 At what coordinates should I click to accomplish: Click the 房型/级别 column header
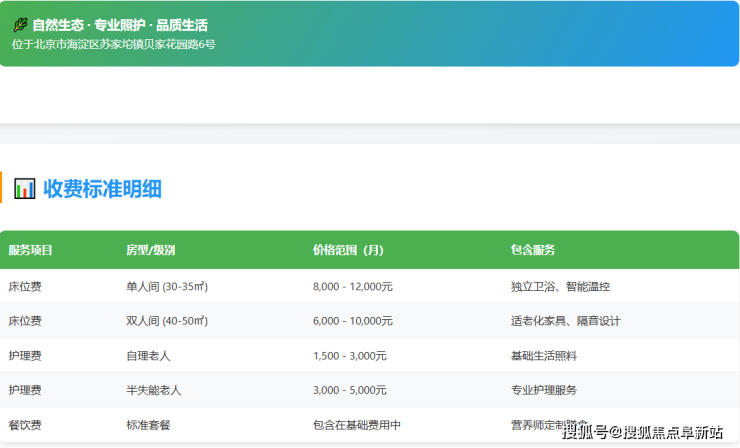point(150,250)
